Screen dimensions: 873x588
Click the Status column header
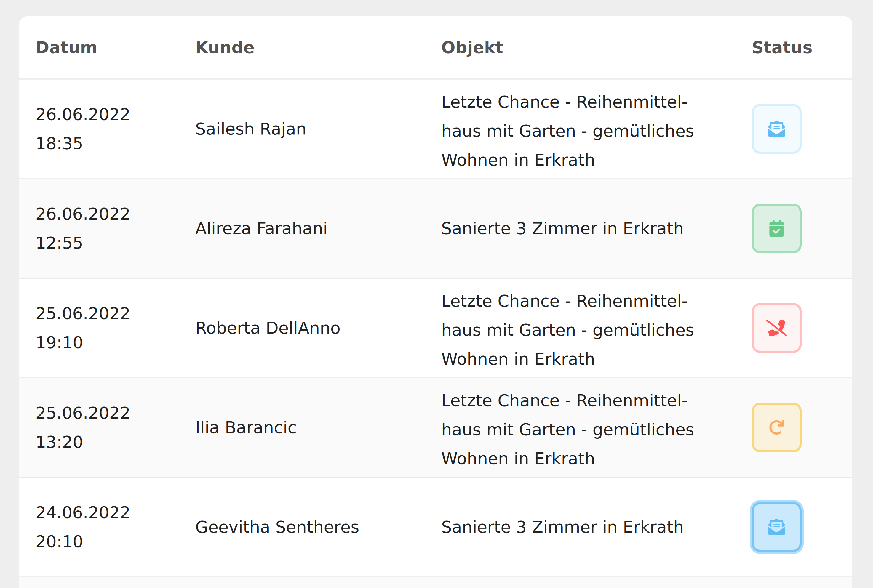(781, 48)
